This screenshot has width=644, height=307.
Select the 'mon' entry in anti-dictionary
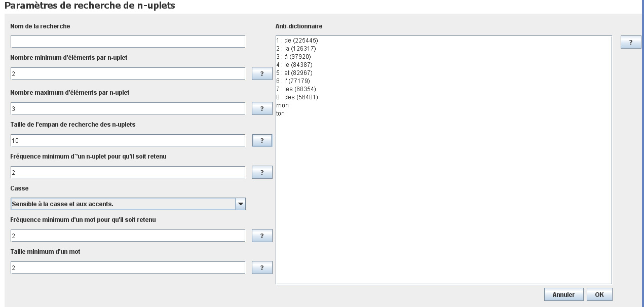(x=283, y=105)
